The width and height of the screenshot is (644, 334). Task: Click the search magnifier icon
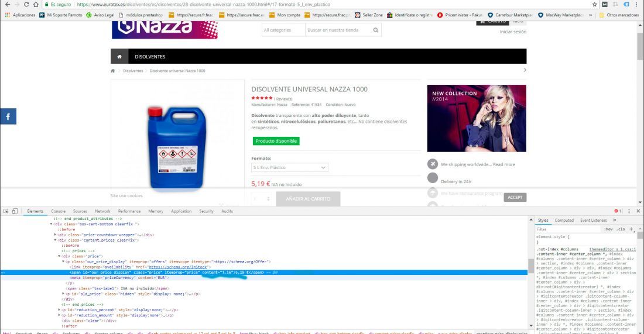375,30
